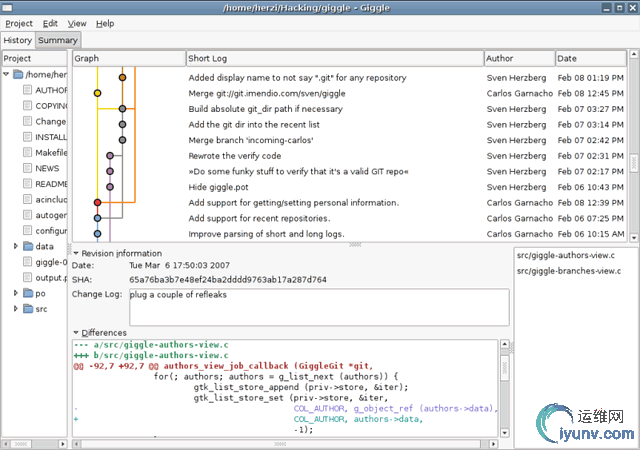The width and height of the screenshot is (640, 450).
Task: Switch to the Summary tab
Action: click(x=58, y=41)
